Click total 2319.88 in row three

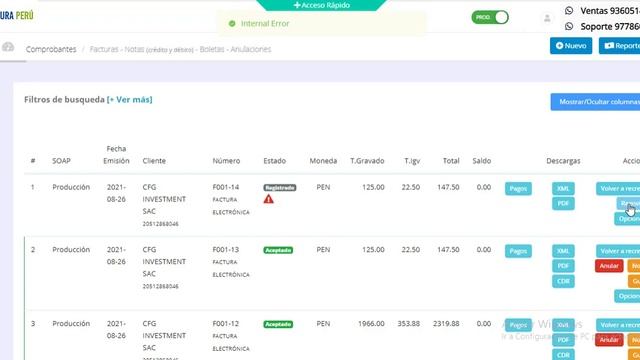446,323
